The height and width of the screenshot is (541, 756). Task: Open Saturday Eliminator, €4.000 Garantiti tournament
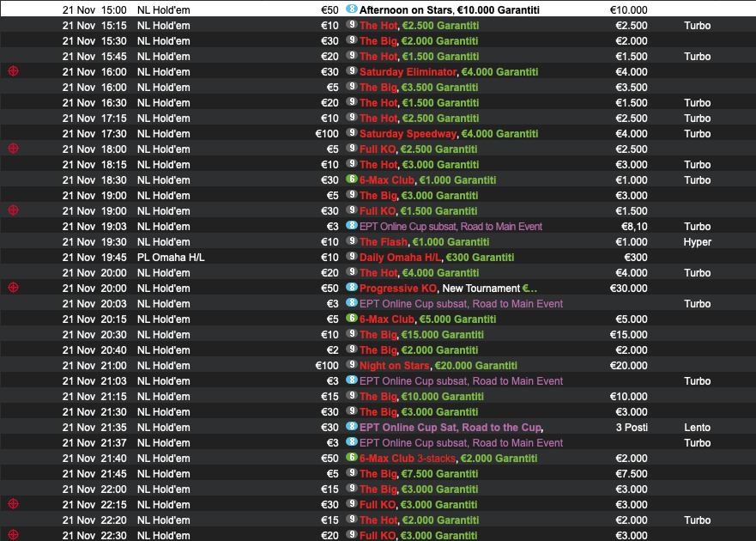click(x=449, y=72)
